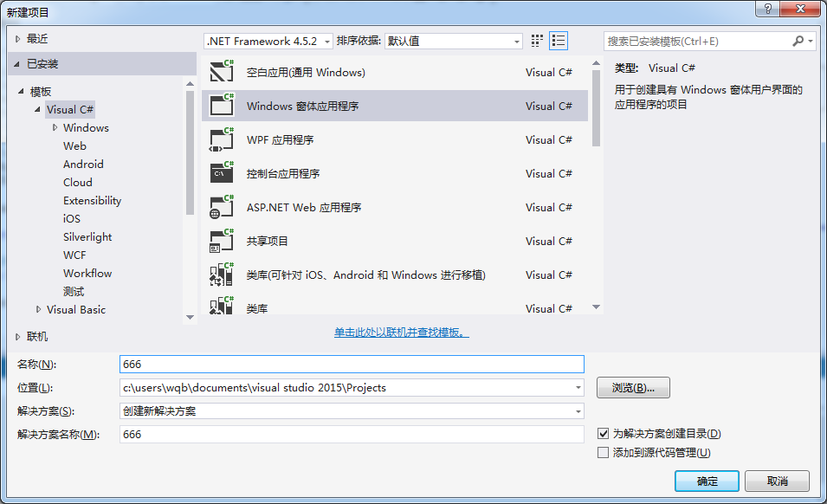827x504 pixels.
Task: Select Android in template tree
Action: [x=83, y=164]
